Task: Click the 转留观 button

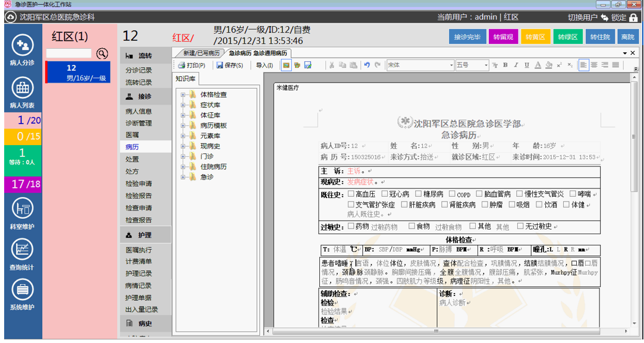Action: [x=503, y=37]
